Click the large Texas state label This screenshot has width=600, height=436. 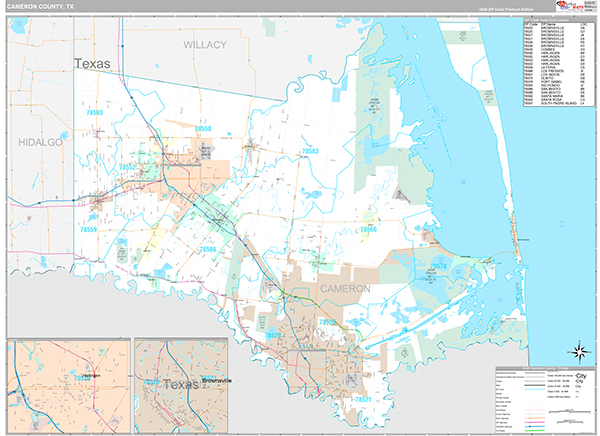(92, 64)
